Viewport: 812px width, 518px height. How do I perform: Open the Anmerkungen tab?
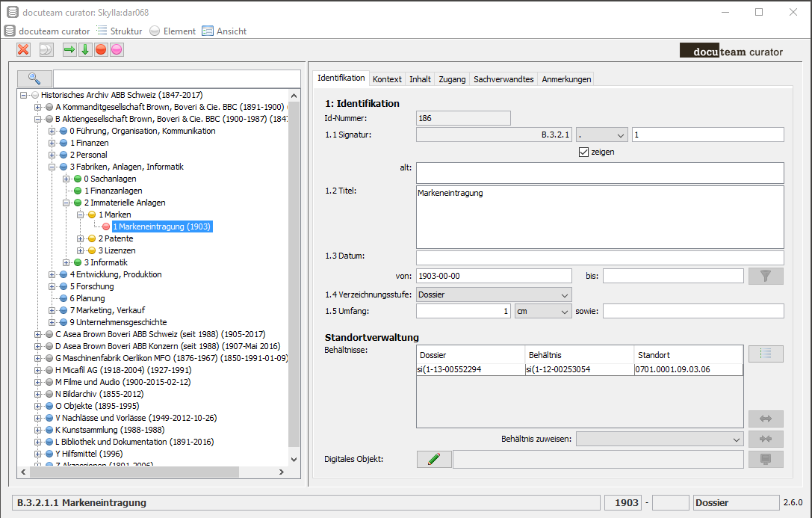coord(566,79)
